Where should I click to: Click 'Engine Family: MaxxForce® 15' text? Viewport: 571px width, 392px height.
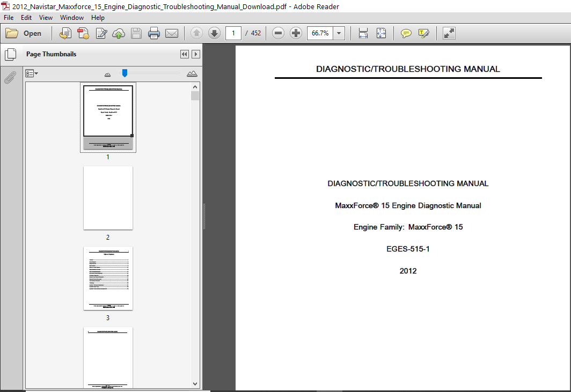tap(408, 227)
